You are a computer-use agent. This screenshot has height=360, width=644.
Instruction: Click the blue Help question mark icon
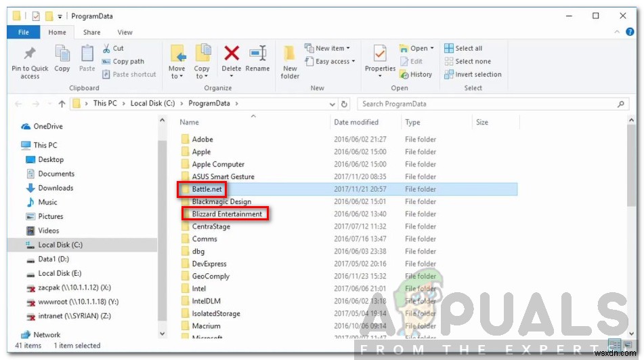click(x=630, y=32)
